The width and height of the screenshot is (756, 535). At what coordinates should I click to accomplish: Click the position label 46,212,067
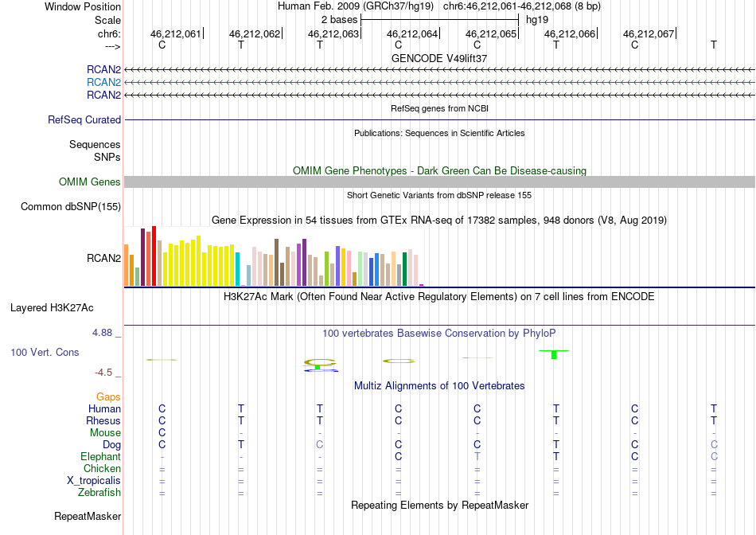tap(649, 33)
